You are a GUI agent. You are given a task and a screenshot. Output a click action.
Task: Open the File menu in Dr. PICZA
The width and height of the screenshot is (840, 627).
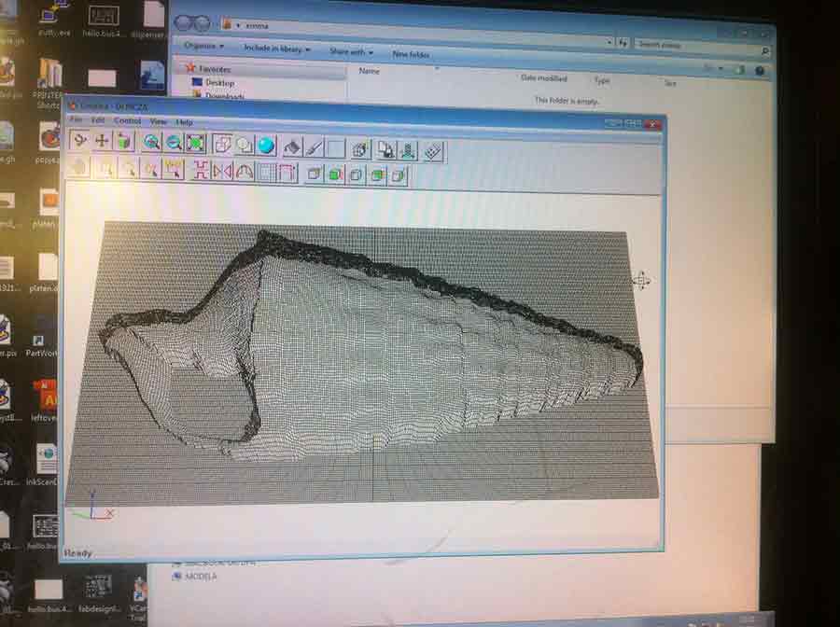[x=77, y=118]
